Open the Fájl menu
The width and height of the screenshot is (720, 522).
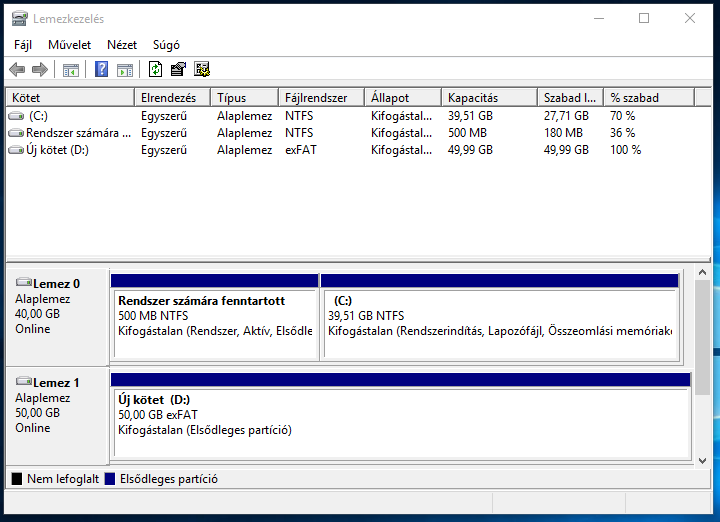coord(23,45)
